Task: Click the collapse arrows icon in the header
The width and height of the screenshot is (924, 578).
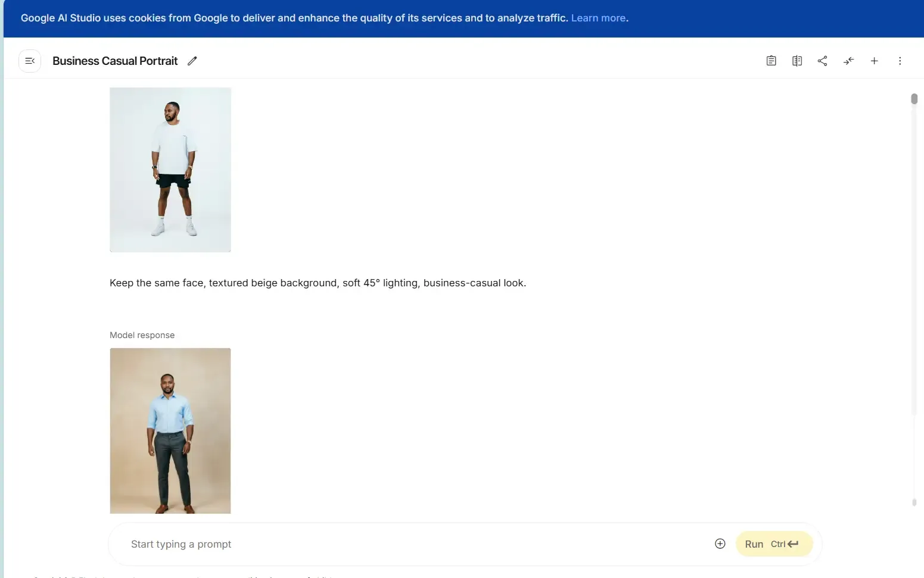Action: [848, 61]
